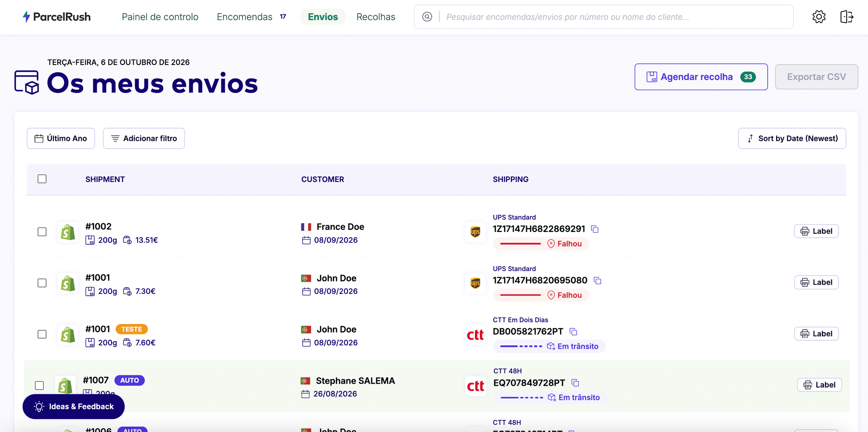Click Shopify icon for order #1002
This screenshot has width=868, height=432.
(x=68, y=232)
